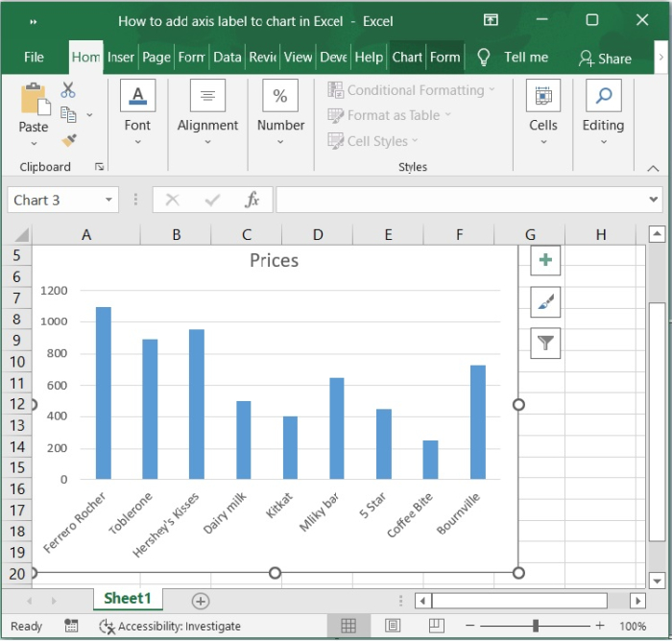
Task: Click the chart's right middle resize handle
Action: point(518,405)
